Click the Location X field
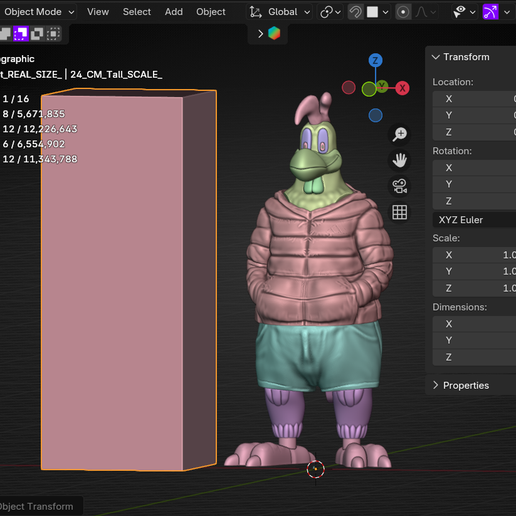Viewport: 516px width, 516px height. [x=474, y=99]
